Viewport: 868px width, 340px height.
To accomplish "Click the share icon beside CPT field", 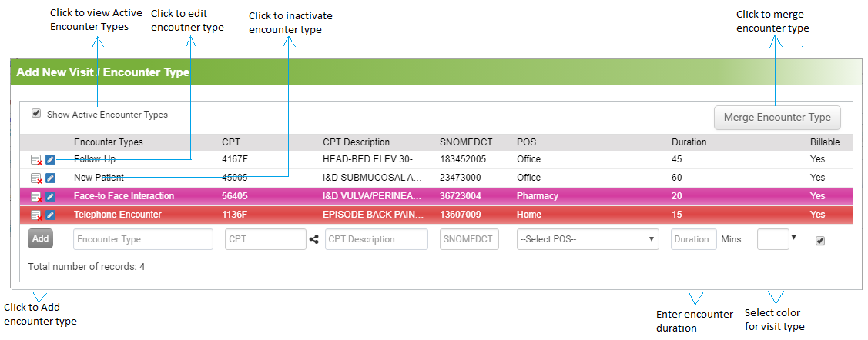I will coord(314,239).
